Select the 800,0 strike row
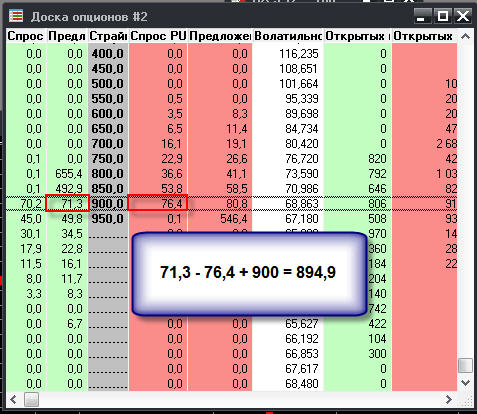477x414 pixels. point(232,174)
